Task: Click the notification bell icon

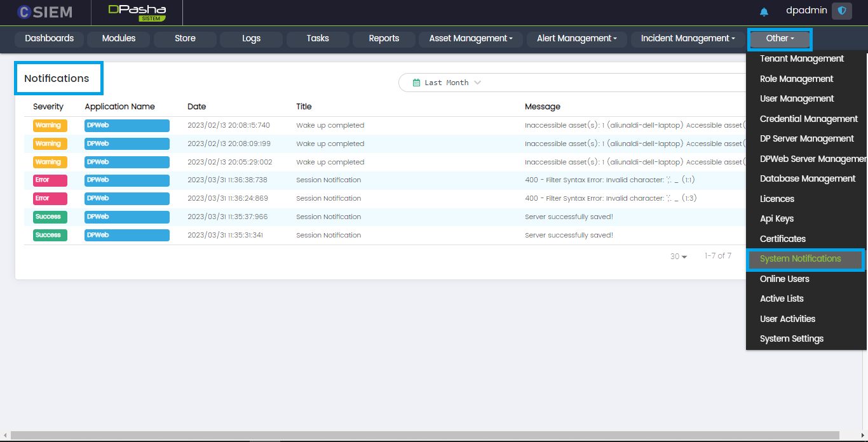Action: click(x=764, y=12)
